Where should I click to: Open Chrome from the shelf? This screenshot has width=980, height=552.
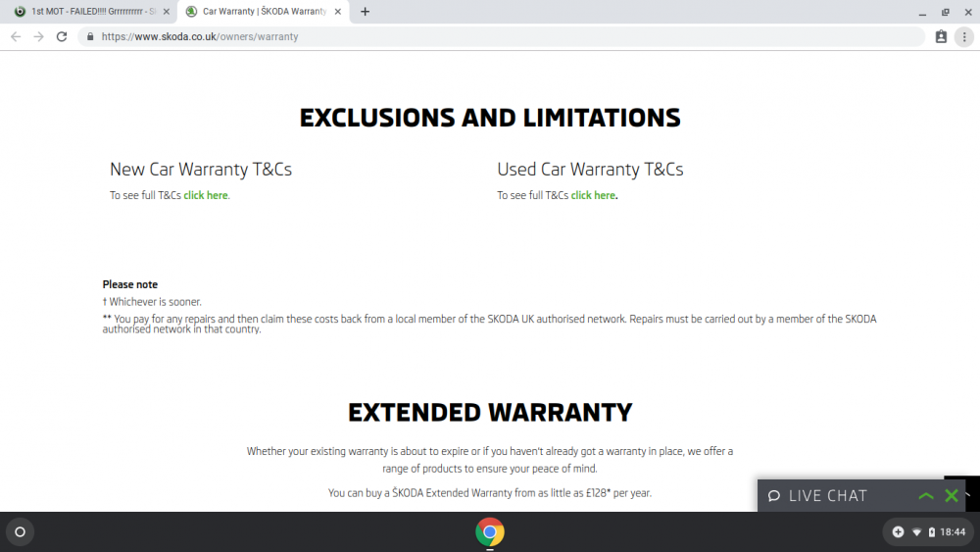point(490,532)
